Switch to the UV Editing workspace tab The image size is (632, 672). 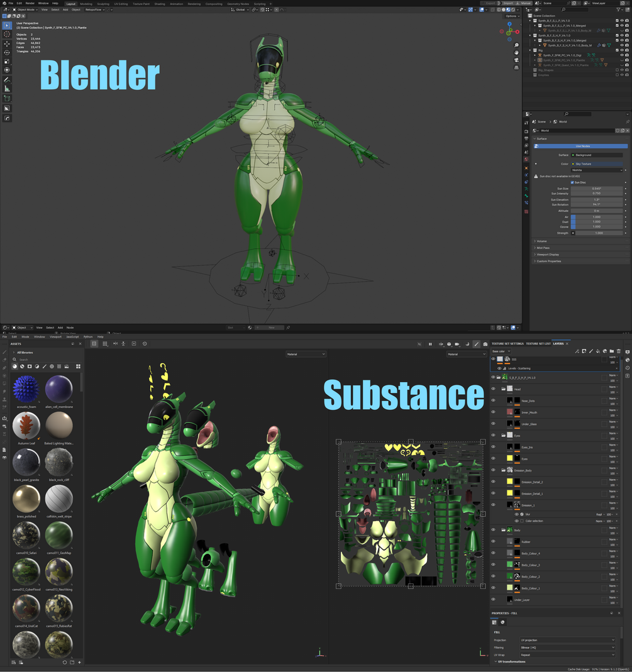point(121,4)
